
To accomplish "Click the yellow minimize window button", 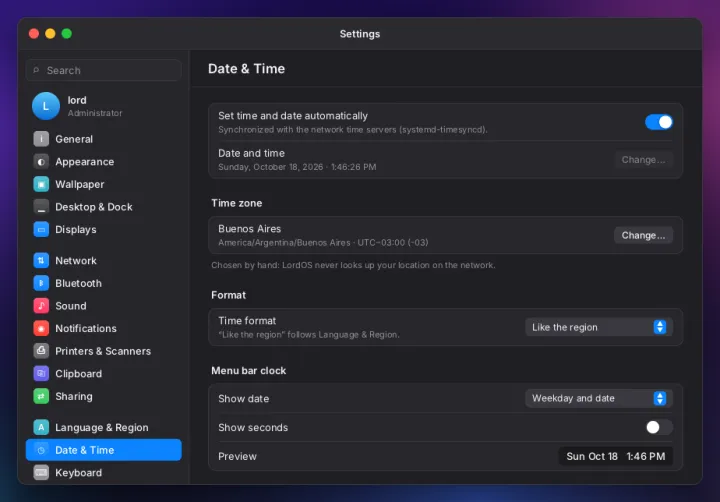I will pyautogui.click(x=50, y=34).
